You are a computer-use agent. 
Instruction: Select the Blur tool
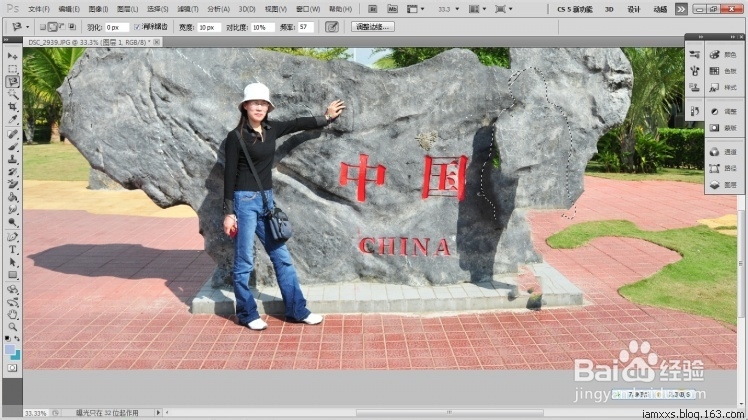coord(12,210)
